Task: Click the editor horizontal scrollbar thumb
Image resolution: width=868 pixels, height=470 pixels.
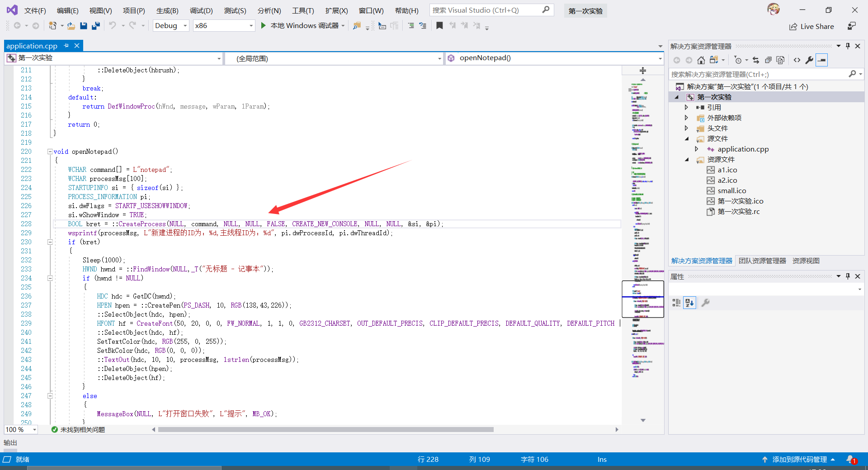Action: click(x=325, y=430)
